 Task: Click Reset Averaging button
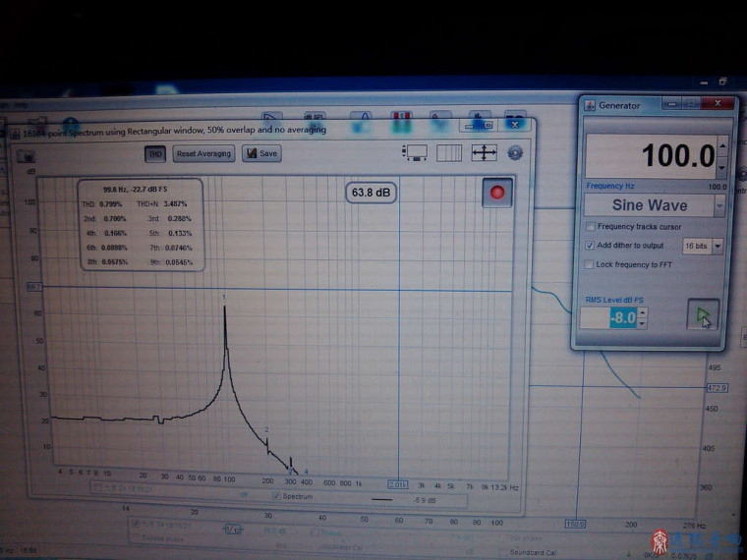click(x=203, y=153)
